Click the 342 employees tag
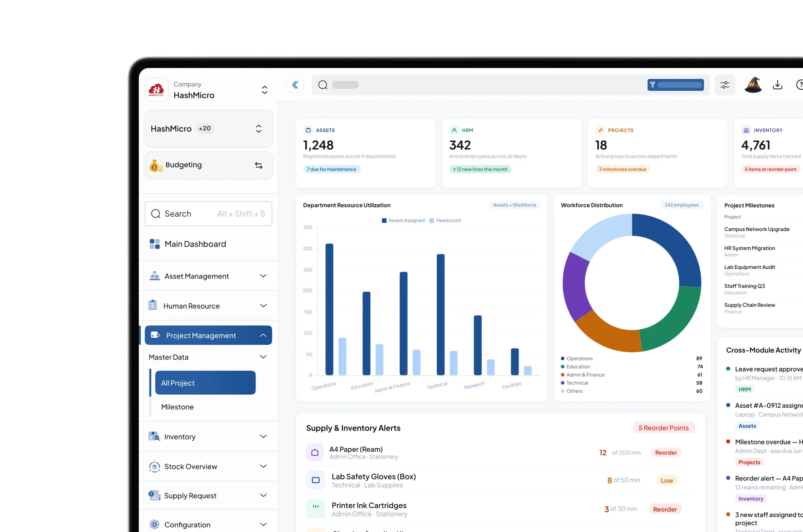The image size is (803, 532). 682,205
